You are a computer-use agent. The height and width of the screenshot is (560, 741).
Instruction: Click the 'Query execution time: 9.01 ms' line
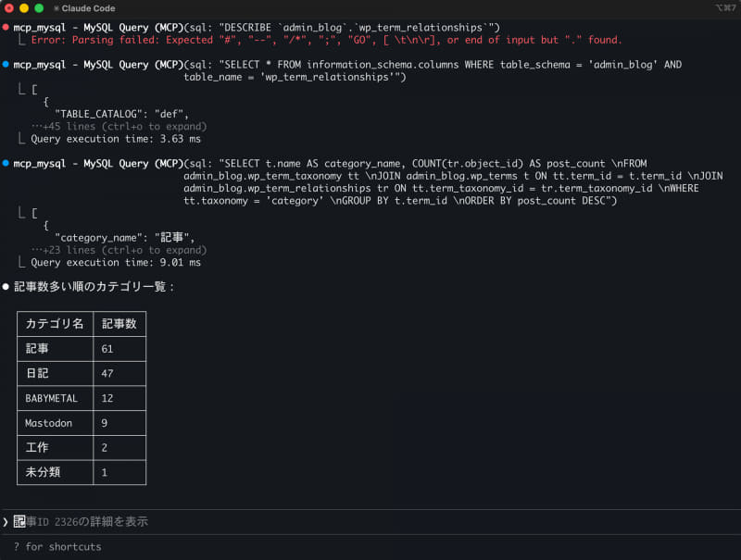click(x=116, y=263)
